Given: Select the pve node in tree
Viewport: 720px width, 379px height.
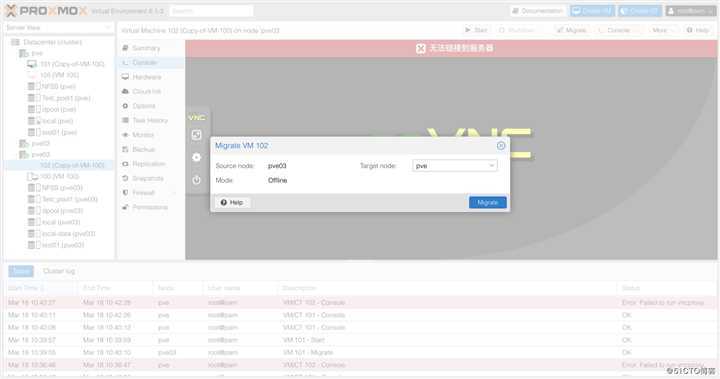Looking at the screenshot, I should click(x=37, y=53).
